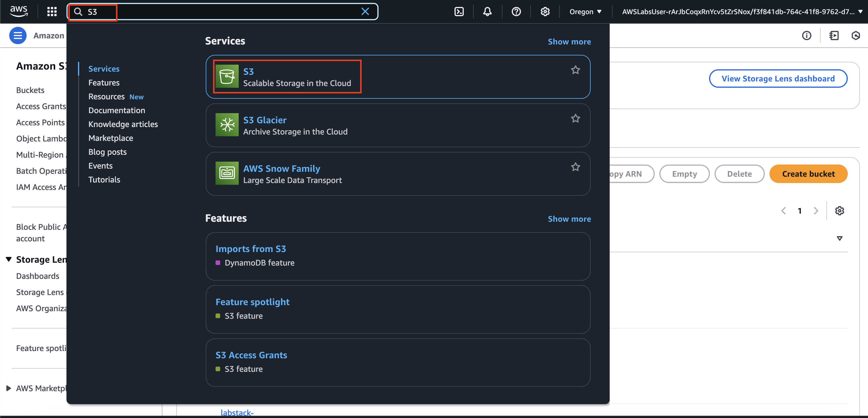The height and width of the screenshot is (418, 868).
Task: Open the services grid menu icon
Action: 51,12
